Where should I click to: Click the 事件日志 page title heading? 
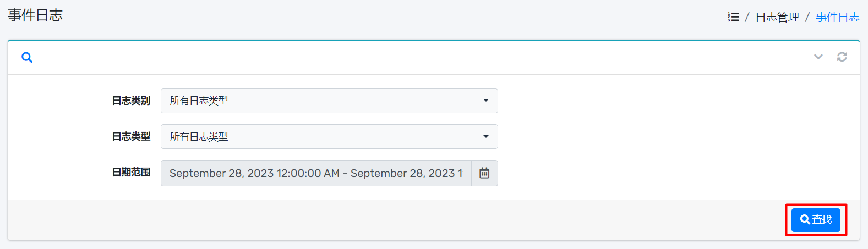point(35,15)
